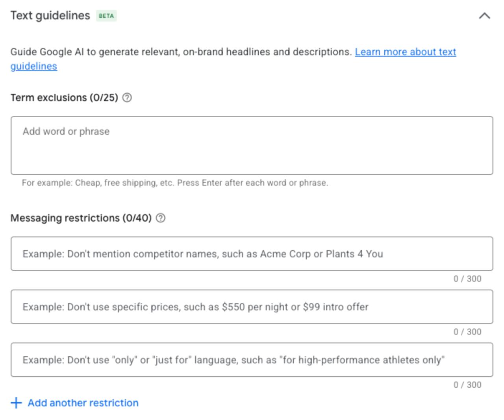
Task: Click the green BETA badge
Action: (x=106, y=16)
